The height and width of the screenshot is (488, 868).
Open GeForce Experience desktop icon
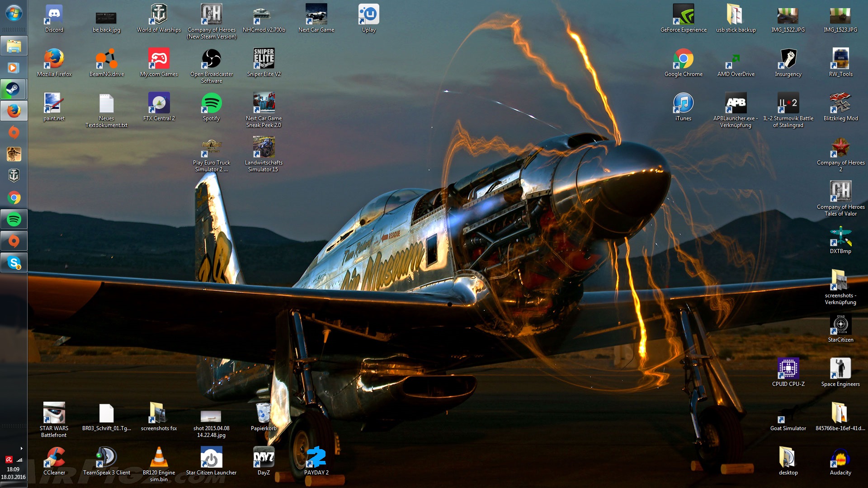(683, 15)
